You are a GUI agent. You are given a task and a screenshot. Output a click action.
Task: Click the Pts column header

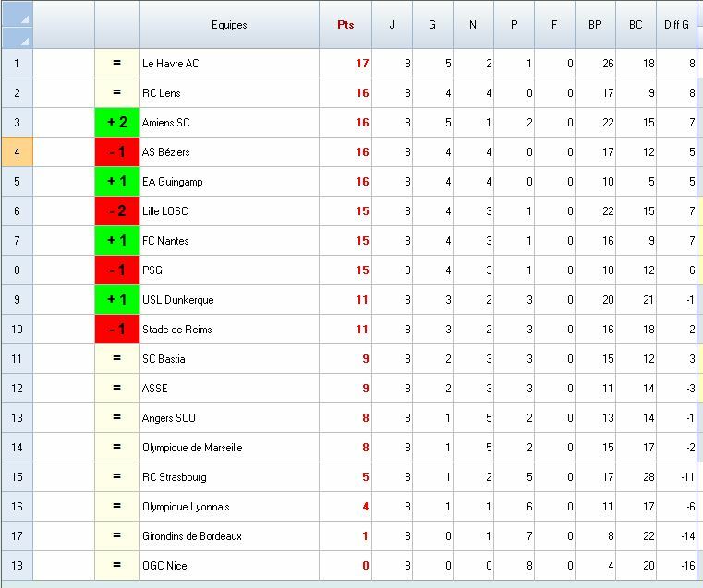345,25
